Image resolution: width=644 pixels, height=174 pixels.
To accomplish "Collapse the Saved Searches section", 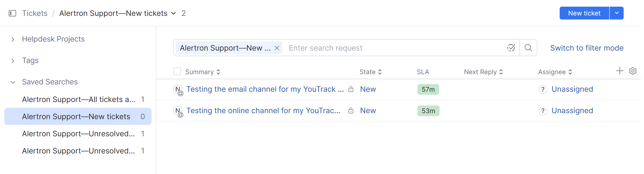I will 13,82.
